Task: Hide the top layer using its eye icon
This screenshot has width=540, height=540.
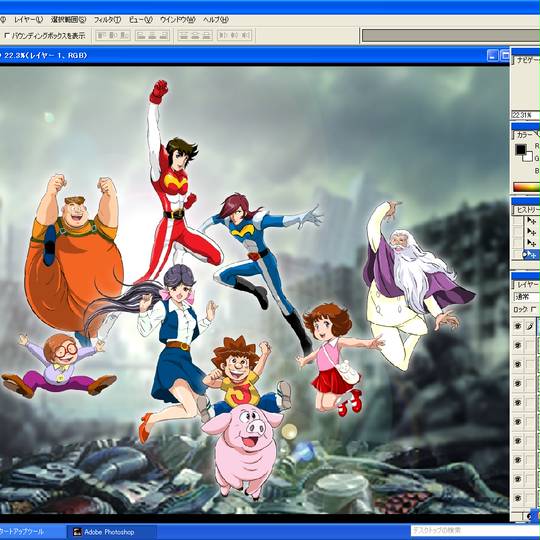Action: (518, 326)
